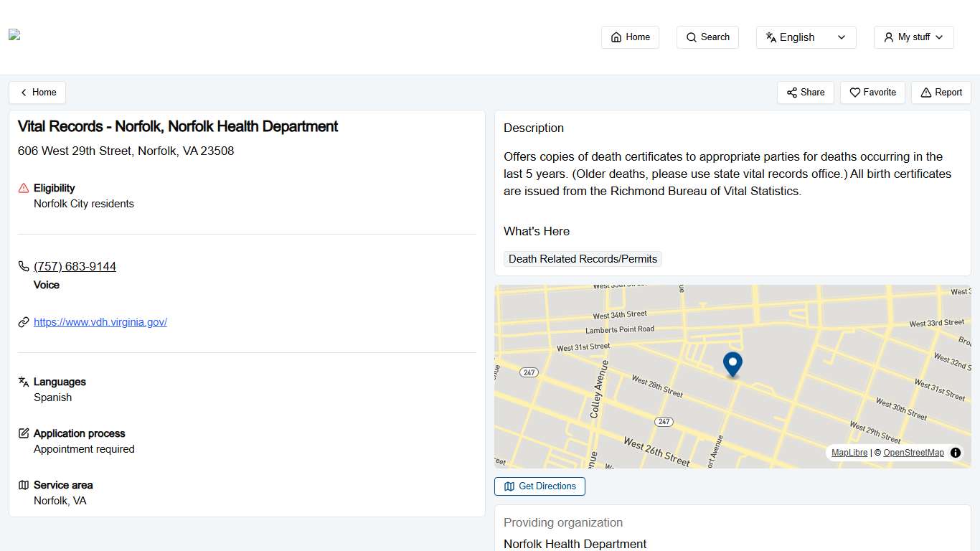This screenshot has width=980, height=551.
Task: Click the map attribution info icon
Action: coord(956,453)
